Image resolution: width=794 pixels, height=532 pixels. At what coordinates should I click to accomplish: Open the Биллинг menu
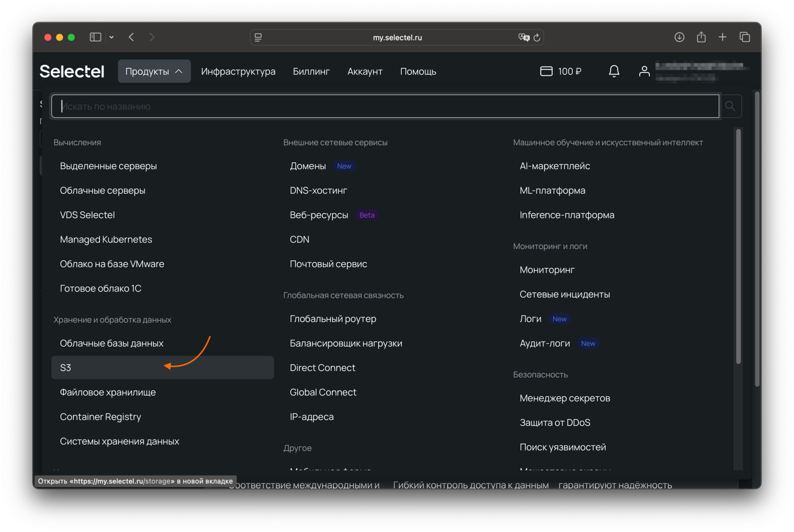click(311, 71)
